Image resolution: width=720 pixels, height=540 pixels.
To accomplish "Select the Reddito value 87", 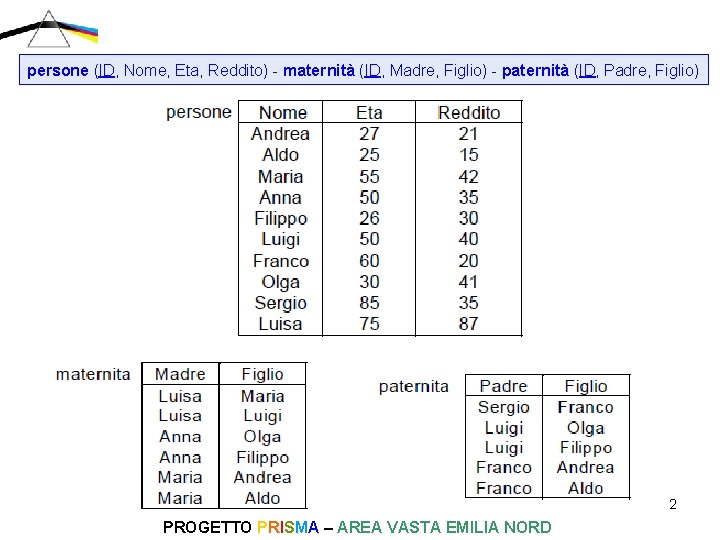I will 469,324.
